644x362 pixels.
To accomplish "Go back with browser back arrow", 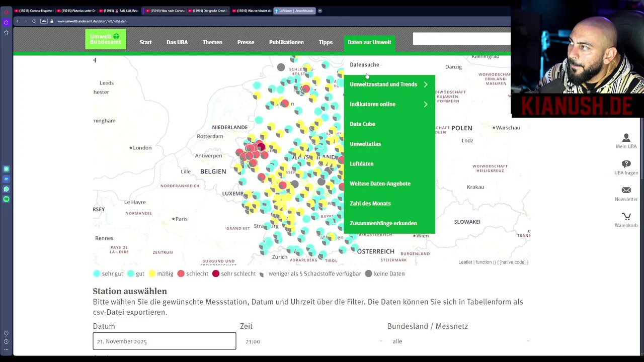I will (x=17, y=21).
